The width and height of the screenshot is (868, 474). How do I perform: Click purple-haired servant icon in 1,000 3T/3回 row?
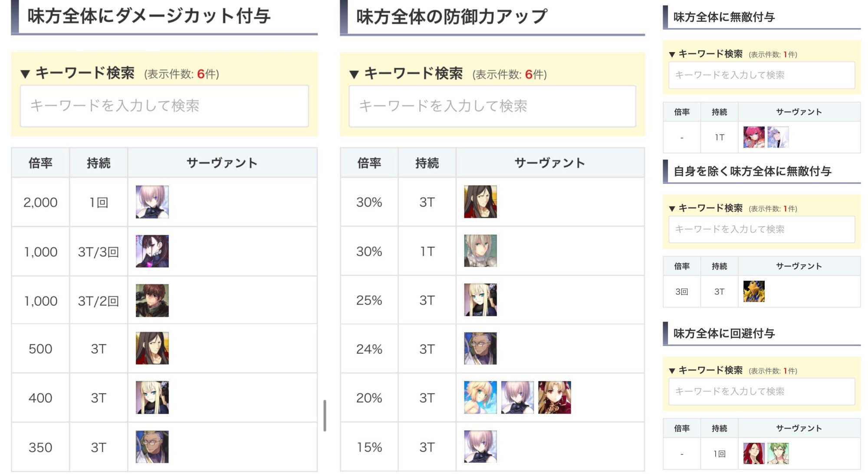pyautogui.click(x=152, y=251)
